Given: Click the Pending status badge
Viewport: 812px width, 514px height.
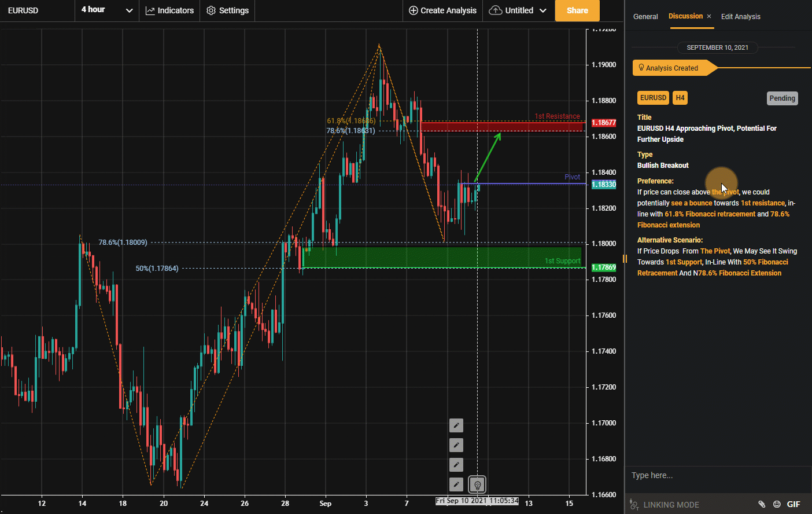Looking at the screenshot, I should 782,98.
